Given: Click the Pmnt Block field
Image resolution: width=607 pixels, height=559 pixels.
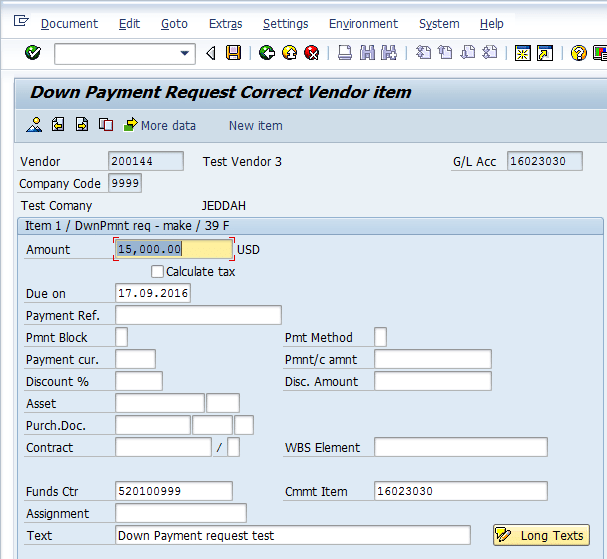Looking at the screenshot, I should 122,337.
